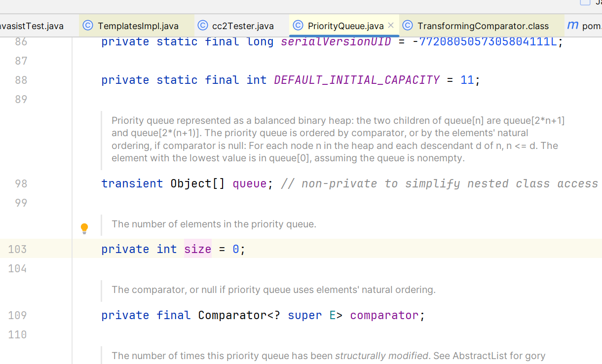
Task: Click the comparator field name on line 109
Action: 384,315
